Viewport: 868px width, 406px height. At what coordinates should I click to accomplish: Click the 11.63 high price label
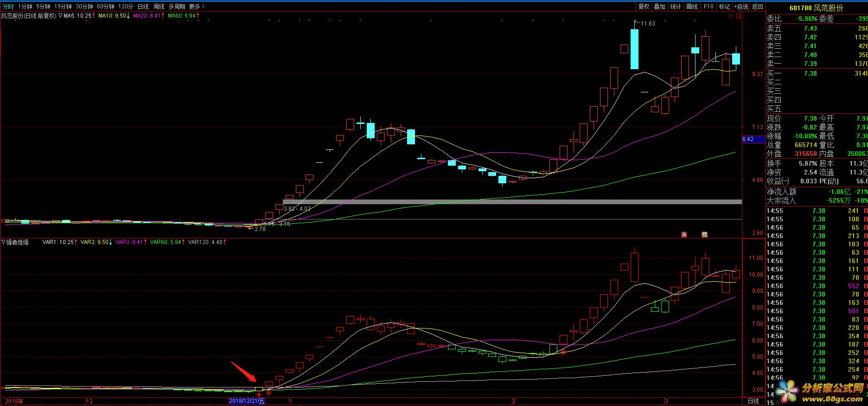point(648,23)
